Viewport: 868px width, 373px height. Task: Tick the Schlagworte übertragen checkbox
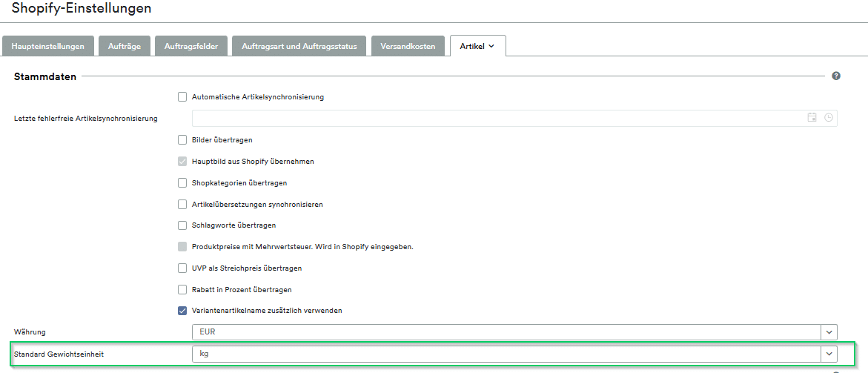(182, 225)
